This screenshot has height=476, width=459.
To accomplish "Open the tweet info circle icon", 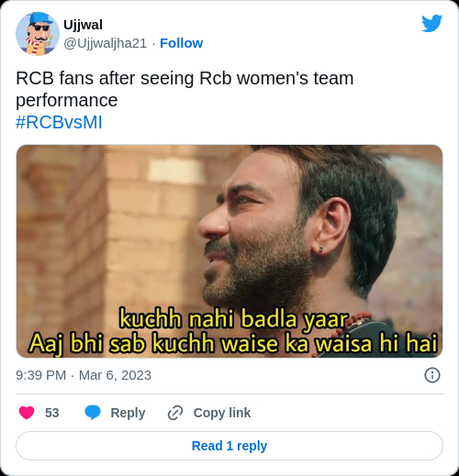I will 432,375.
